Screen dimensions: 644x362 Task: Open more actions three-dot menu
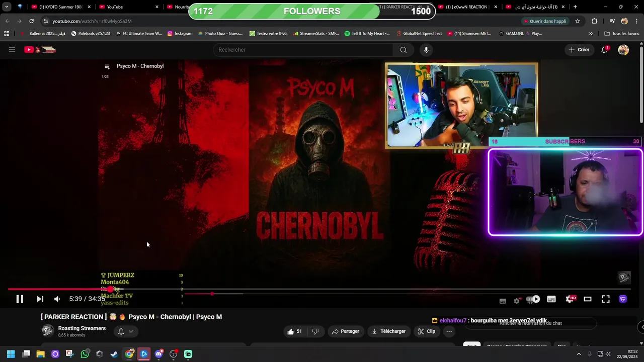(x=449, y=331)
